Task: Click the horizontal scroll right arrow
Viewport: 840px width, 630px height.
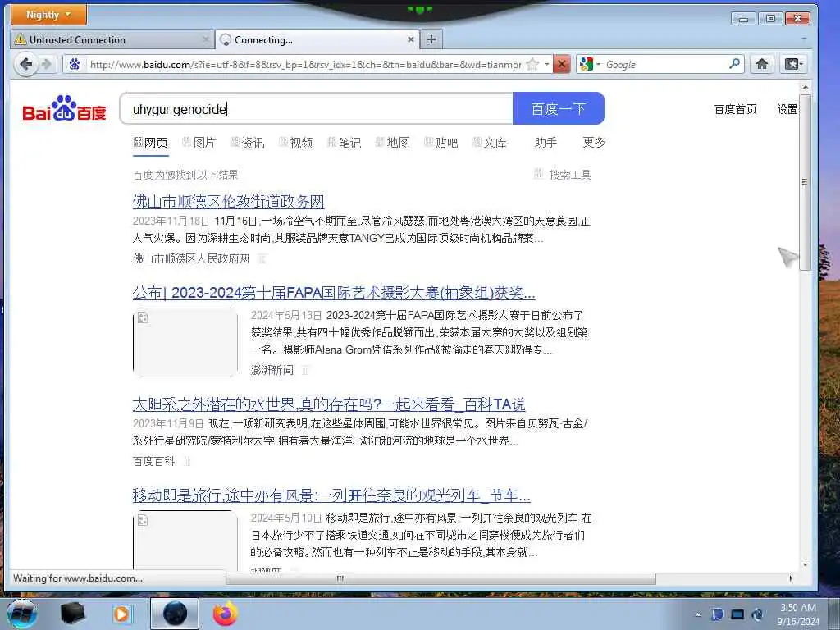Action: pos(792,578)
